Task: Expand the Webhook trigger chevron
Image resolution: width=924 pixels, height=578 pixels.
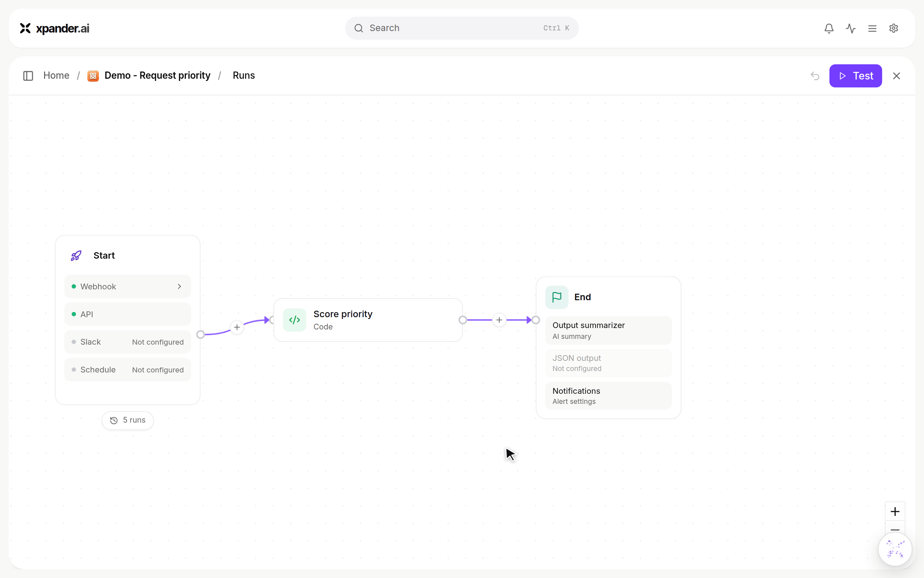Action: click(x=179, y=286)
